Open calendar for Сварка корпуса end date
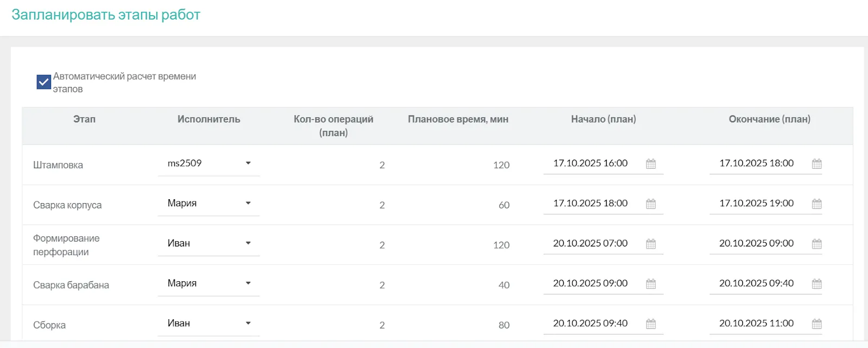The height and width of the screenshot is (348, 868). (816, 204)
